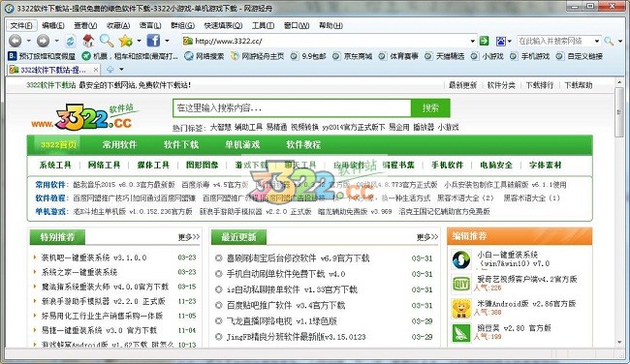Open the 系统工具 category link
The width and height of the screenshot is (630, 364).
coord(55,165)
